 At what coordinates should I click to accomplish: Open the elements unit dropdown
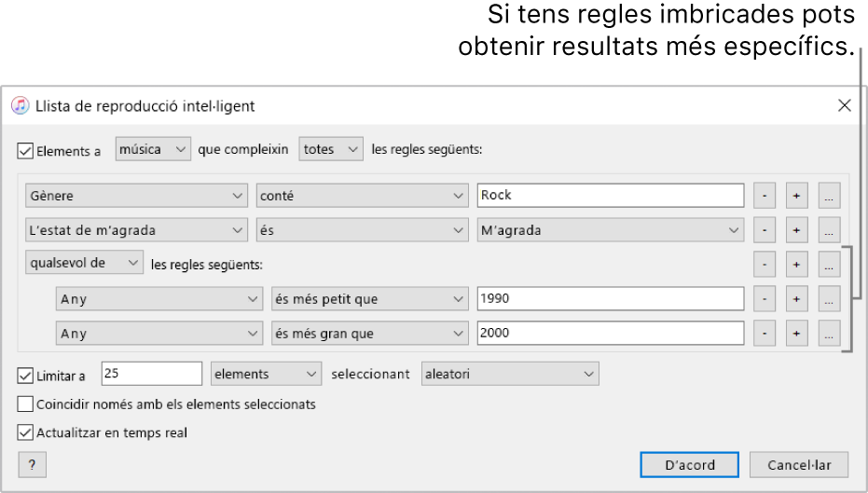(x=267, y=374)
